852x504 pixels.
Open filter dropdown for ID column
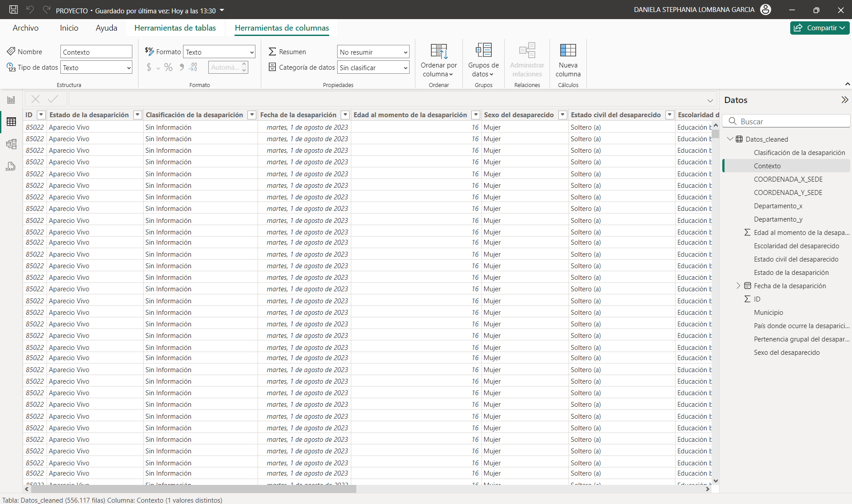pos(41,115)
